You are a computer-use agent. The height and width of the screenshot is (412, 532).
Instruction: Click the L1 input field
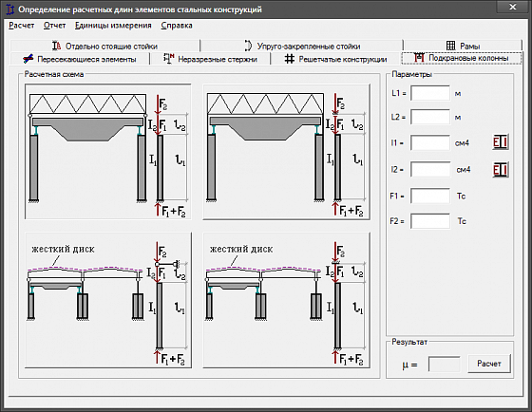point(430,93)
